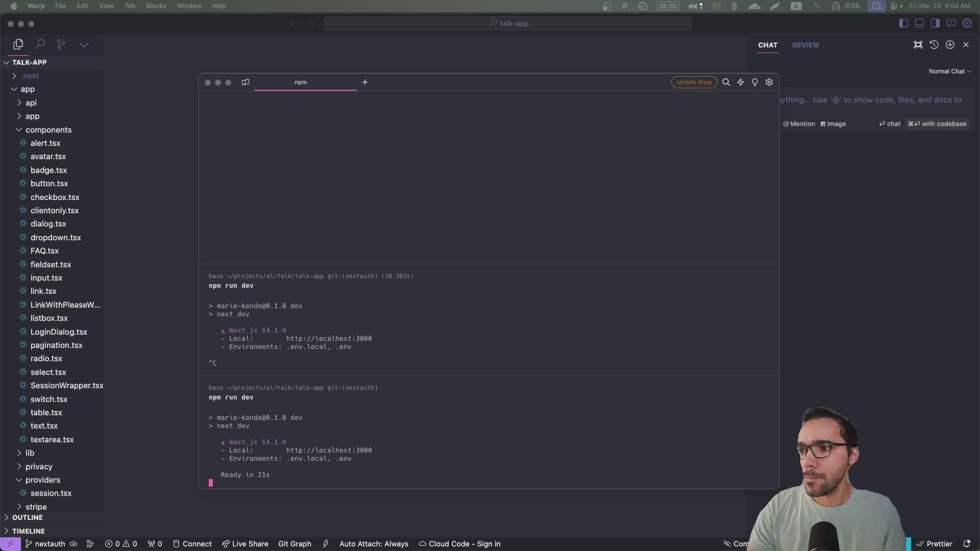980x551 pixels.
Task: Open alert.tsx file
Action: click(45, 143)
